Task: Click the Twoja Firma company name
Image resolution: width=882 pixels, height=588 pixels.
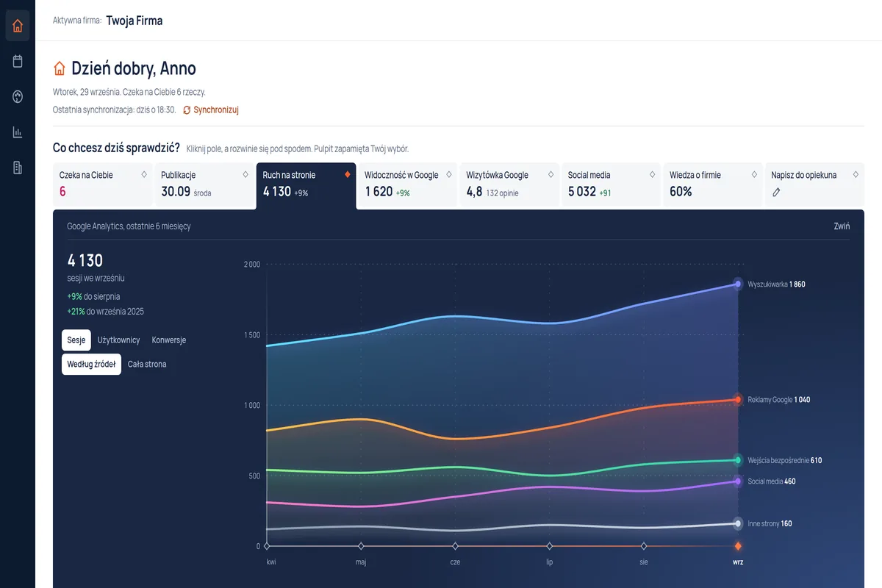Action: click(x=135, y=21)
